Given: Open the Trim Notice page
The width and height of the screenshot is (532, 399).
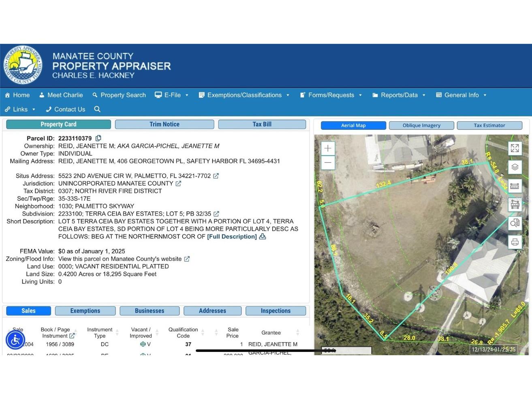Looking at the screenshot, I should pos(164,124).
